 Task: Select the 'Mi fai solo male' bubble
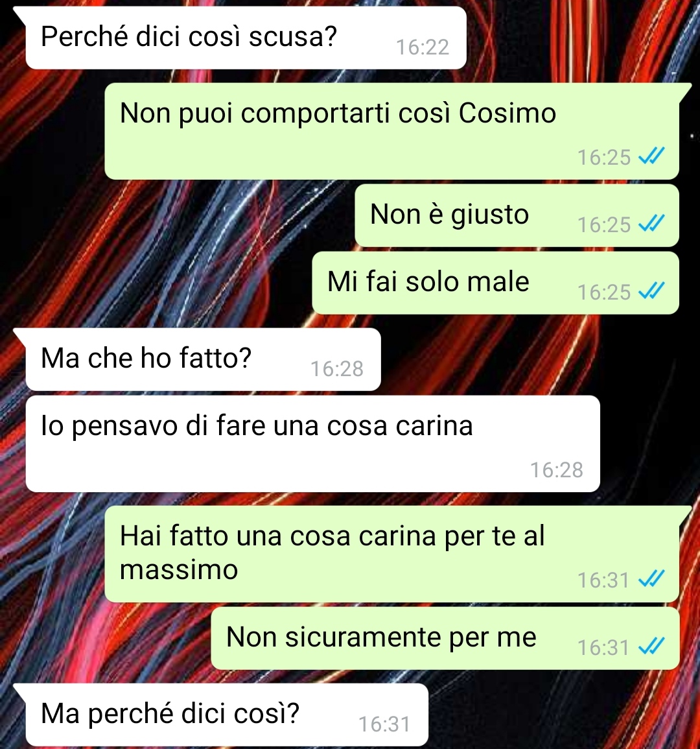click(x=495, y=283)
